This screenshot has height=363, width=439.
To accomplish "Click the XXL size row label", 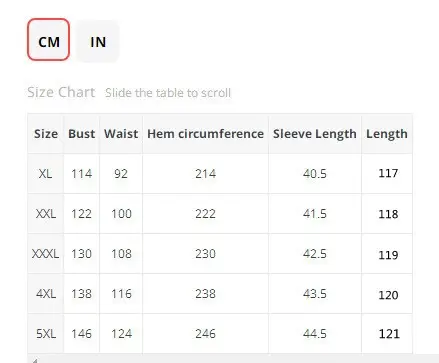I will pyautogui.click(x=46, y=214).
